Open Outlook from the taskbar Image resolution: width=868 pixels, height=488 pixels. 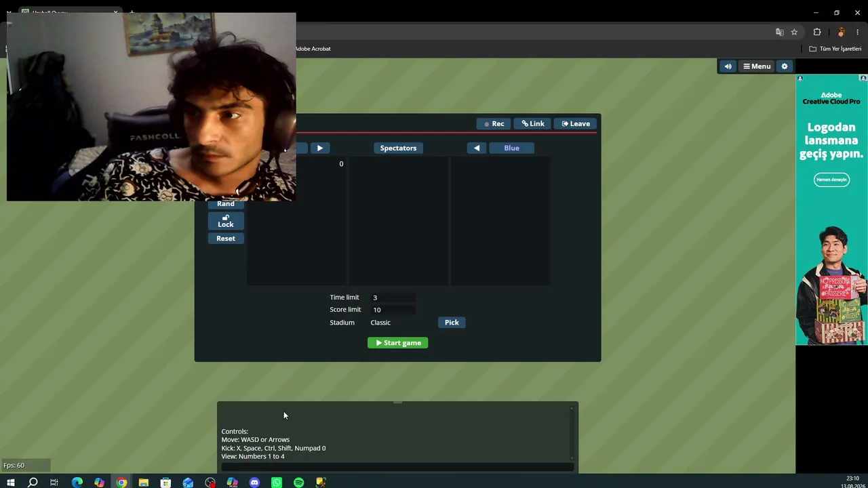tap(188, 483)
